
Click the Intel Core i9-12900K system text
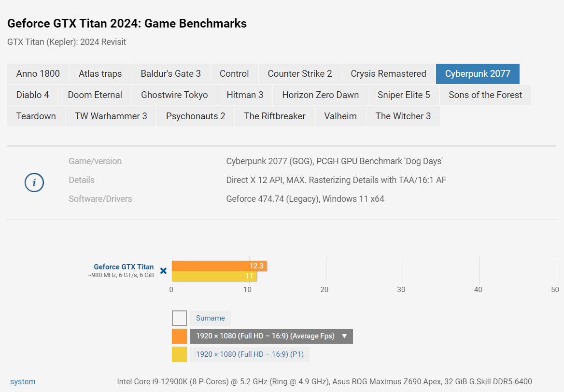[324, 381]
